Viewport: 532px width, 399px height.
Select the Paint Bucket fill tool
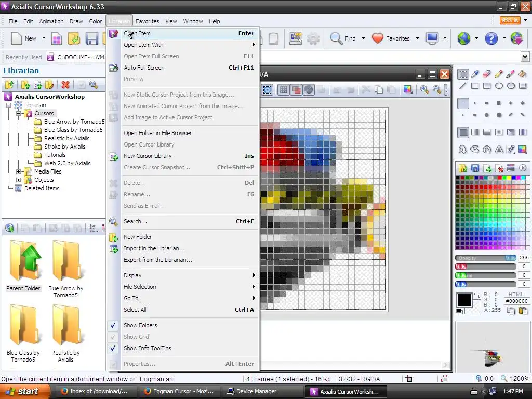tap(522, 74)
